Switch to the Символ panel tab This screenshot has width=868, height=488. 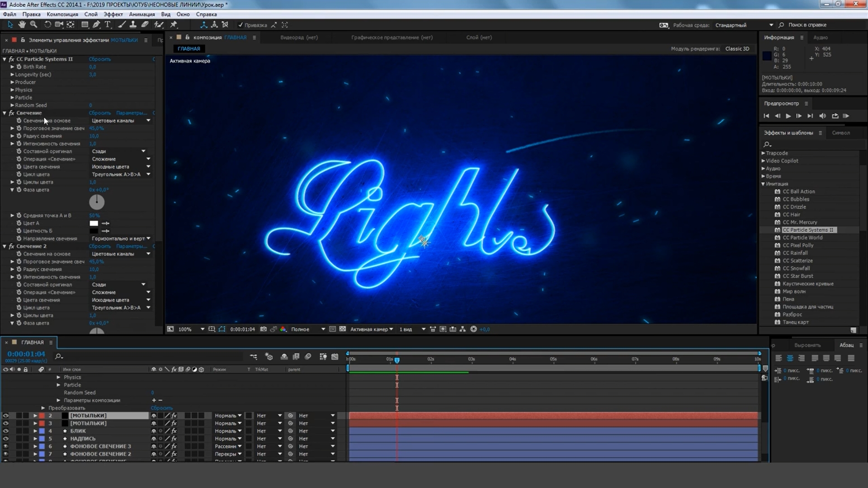coord(842,133)
